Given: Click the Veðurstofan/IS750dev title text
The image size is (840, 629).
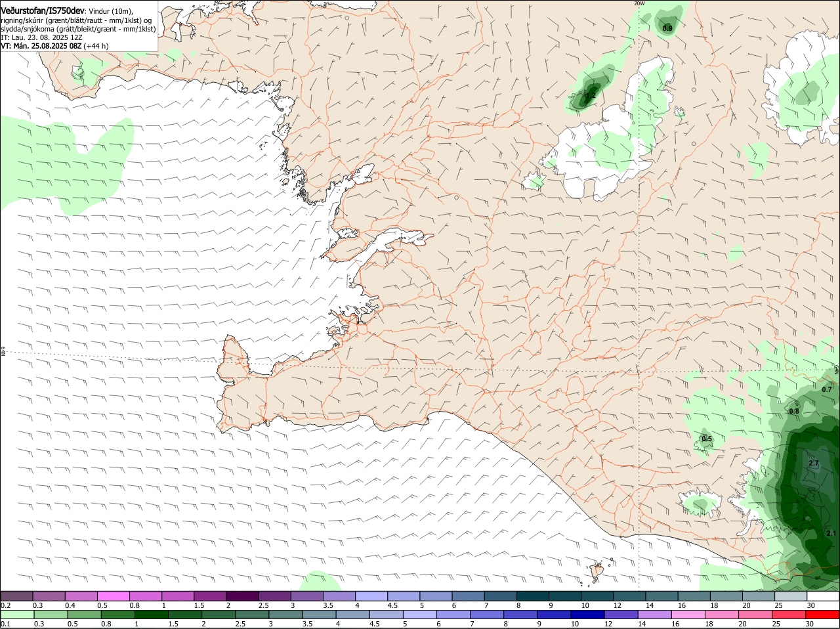Looking at the screenshot, I should pos(43,11).
